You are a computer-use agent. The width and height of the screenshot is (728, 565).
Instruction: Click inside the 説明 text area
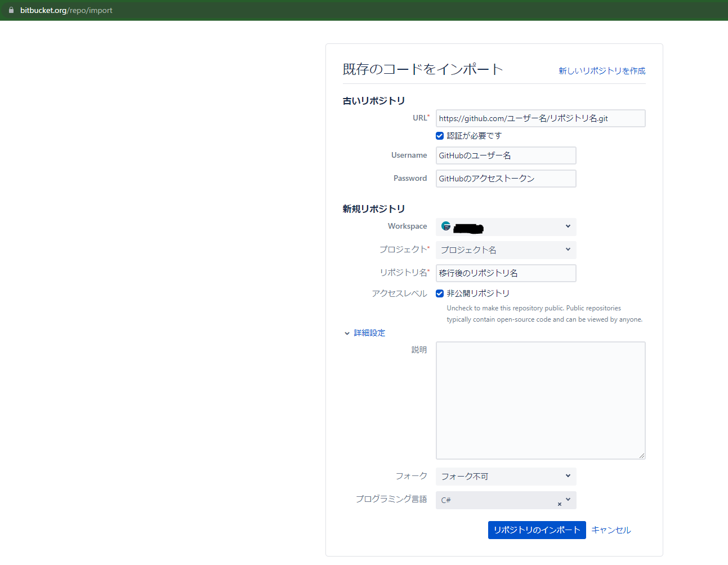541,401
